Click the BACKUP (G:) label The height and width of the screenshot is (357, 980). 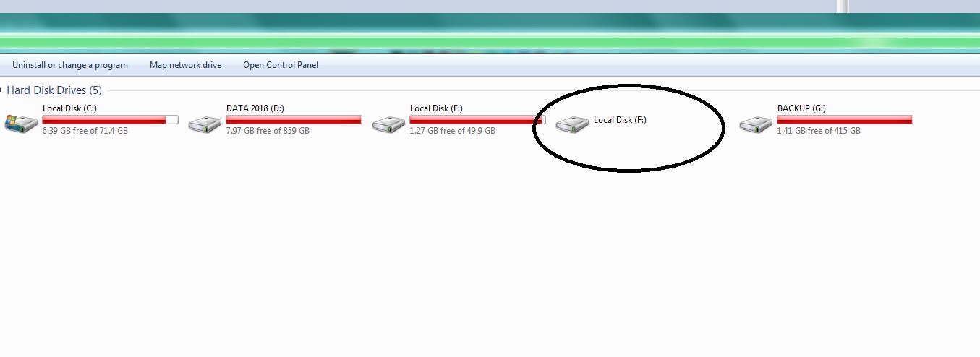click(x=801, y=108)
